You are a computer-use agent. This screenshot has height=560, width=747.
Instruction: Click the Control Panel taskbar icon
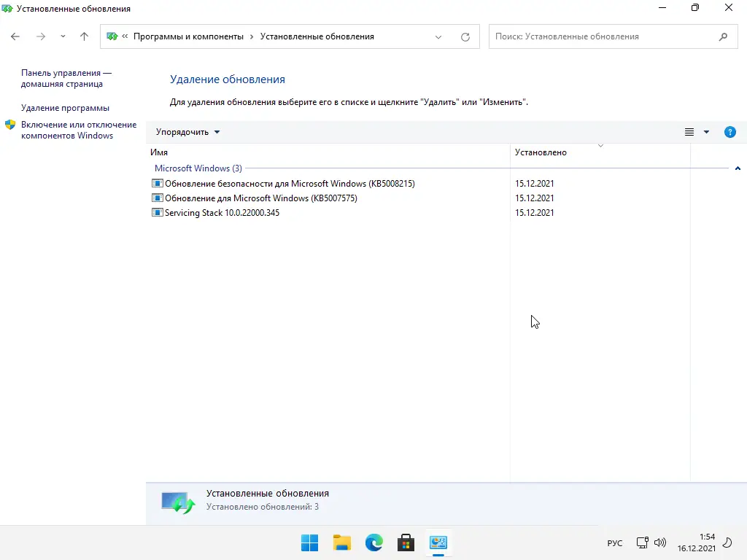tap(438, 542)
